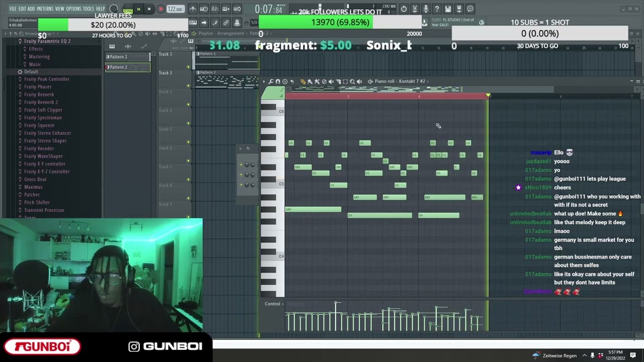Screen dimensions: 644x362
Task: Open the OPTIONS menu
Action: [73, 9]
